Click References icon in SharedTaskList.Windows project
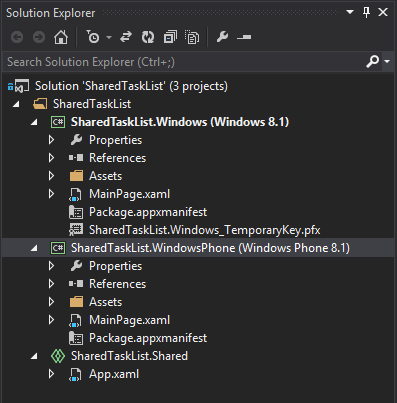The height and width of the screenshot is (403, 397). pyautogui.click(x=76, y=158)
